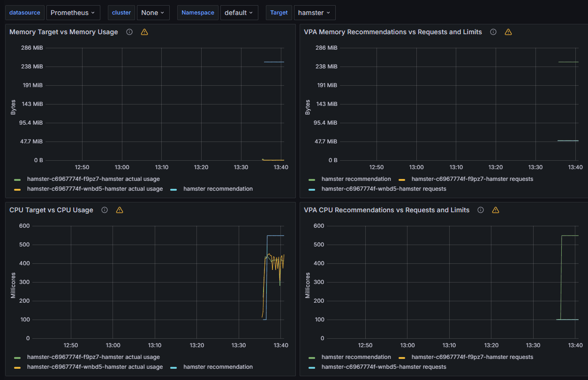Image resolution: width=588 pixels, height=380 pixels.
Task: Click warning icon on VPA Memory Recommendations panel
Action: point(508,32)
